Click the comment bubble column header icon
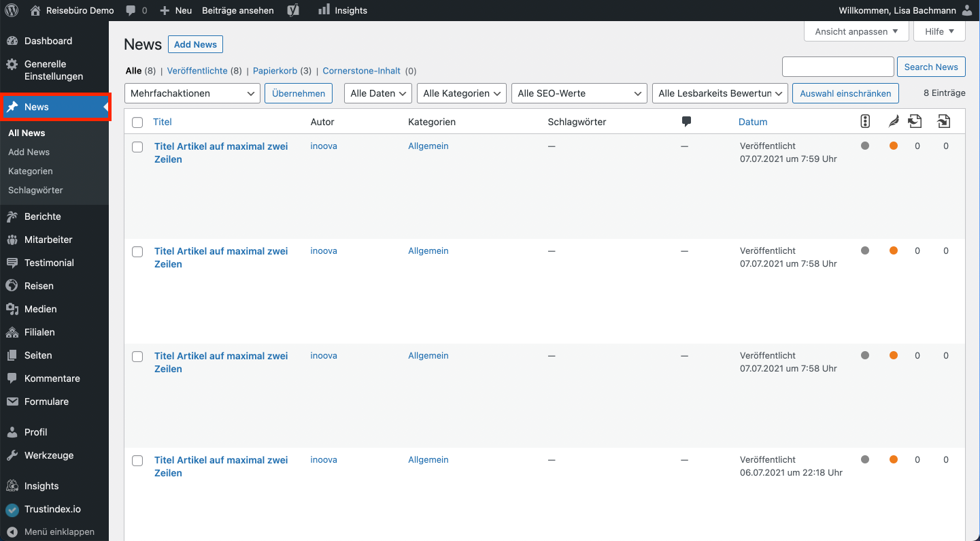Screen dimensions: 980x541 [x=686, y=122]
